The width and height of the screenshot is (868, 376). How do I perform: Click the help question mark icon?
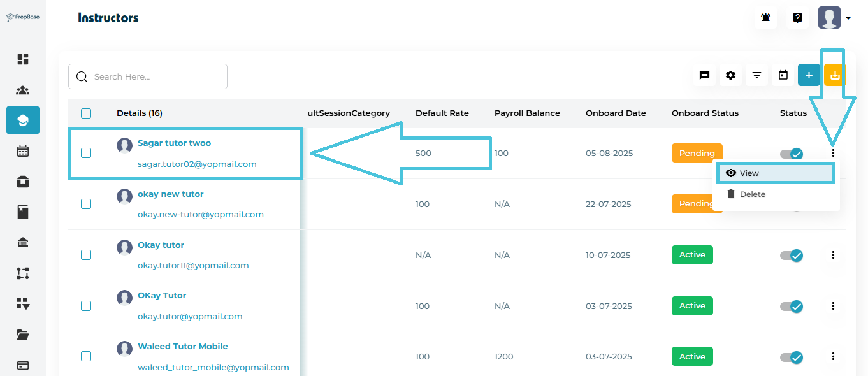(797, 18)
